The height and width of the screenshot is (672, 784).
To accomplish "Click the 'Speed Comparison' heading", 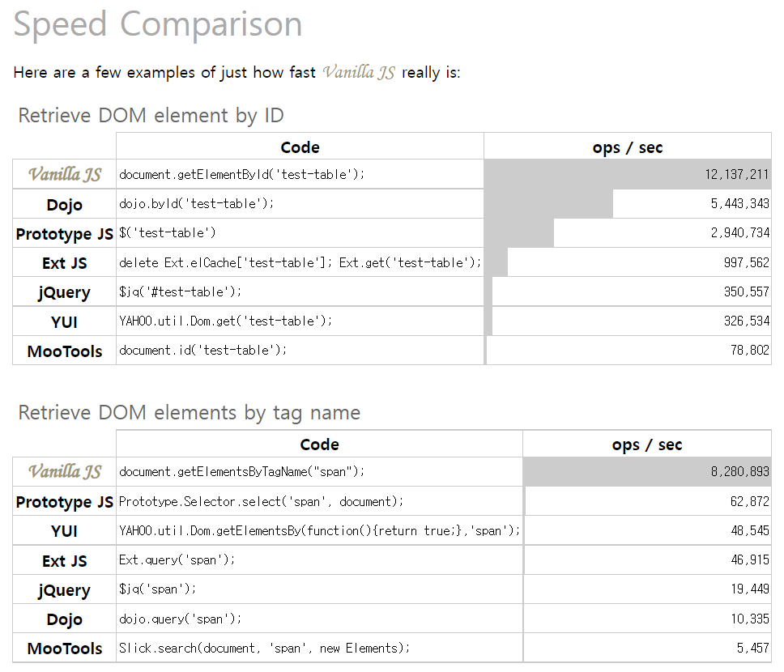I will coord(158,24).
